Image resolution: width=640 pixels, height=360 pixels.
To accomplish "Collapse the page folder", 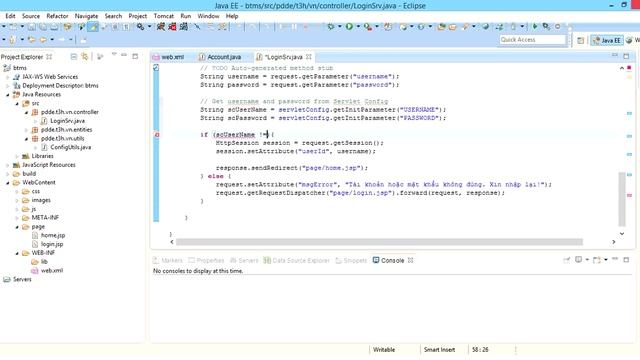I will [17, 227].
